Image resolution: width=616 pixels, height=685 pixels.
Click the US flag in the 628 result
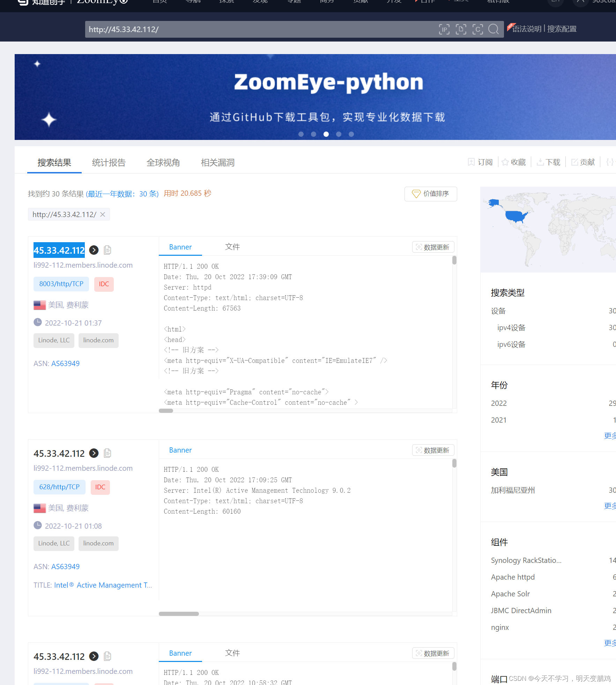click(x=40, y=508)
